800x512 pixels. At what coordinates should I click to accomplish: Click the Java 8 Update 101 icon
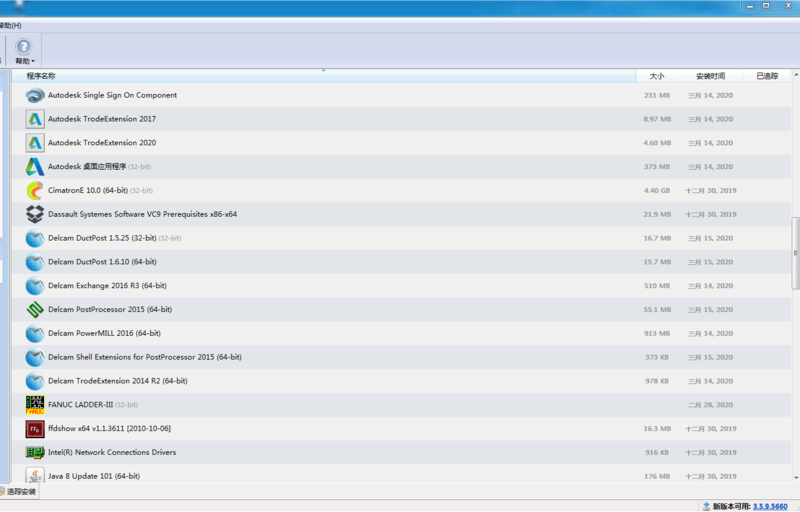(35, 475)
